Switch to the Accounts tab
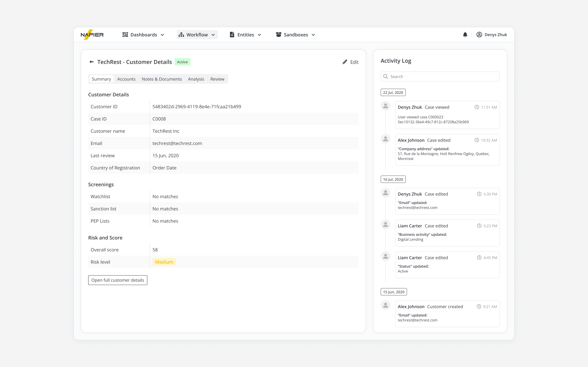Screen dimensions: 588x367 [x=126, y=79]
